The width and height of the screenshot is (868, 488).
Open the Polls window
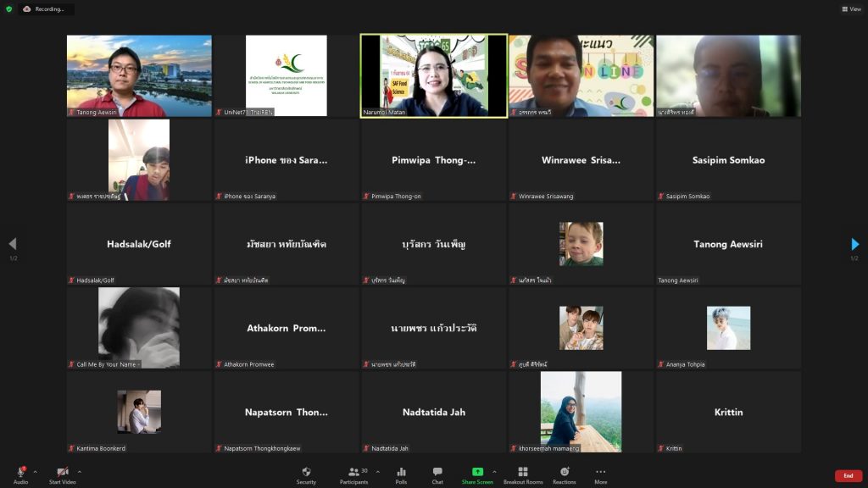pos(401,474)
